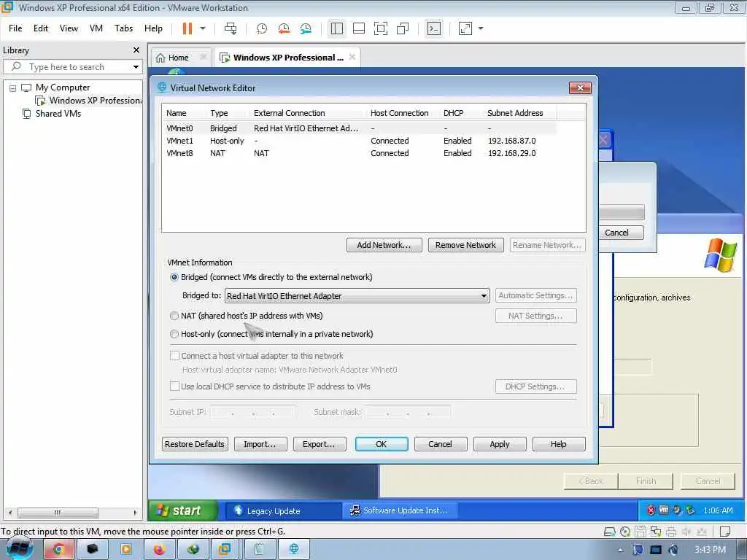
Task: Select the VMnet1 Host-only row
Action: [359, 141]
